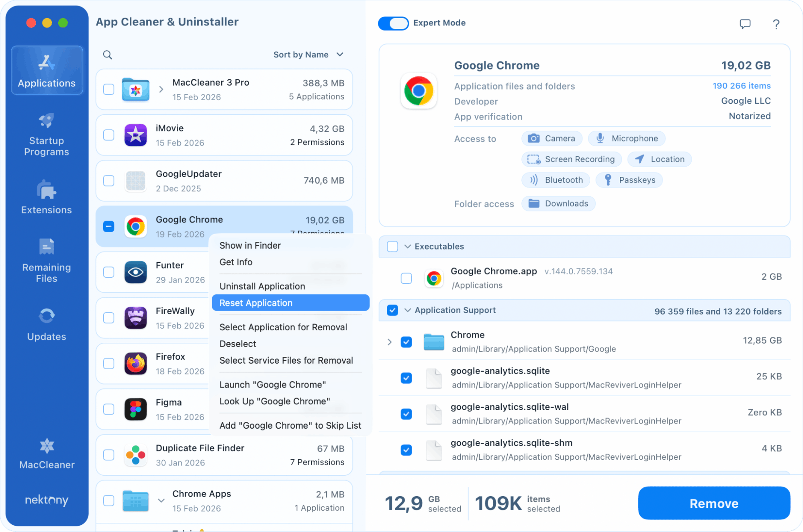Go to the Remaining Files section
The image size is (803, 532).
click(x=47, y=260)
